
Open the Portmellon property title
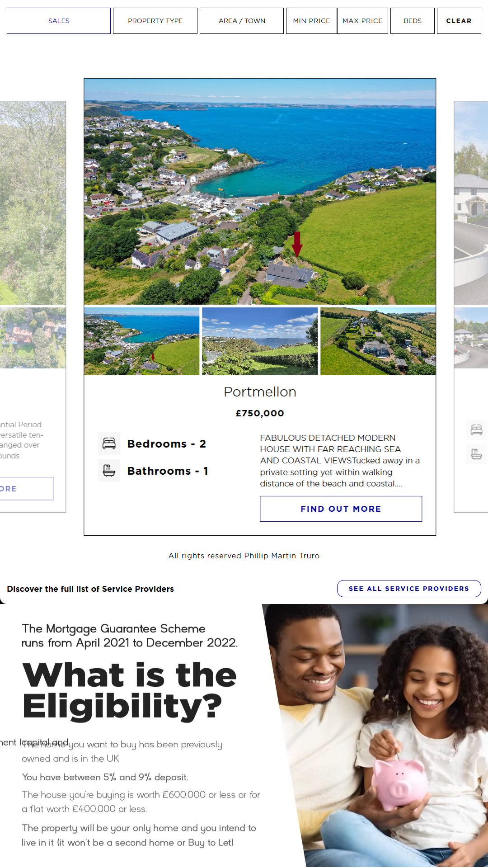pos(260,392)
